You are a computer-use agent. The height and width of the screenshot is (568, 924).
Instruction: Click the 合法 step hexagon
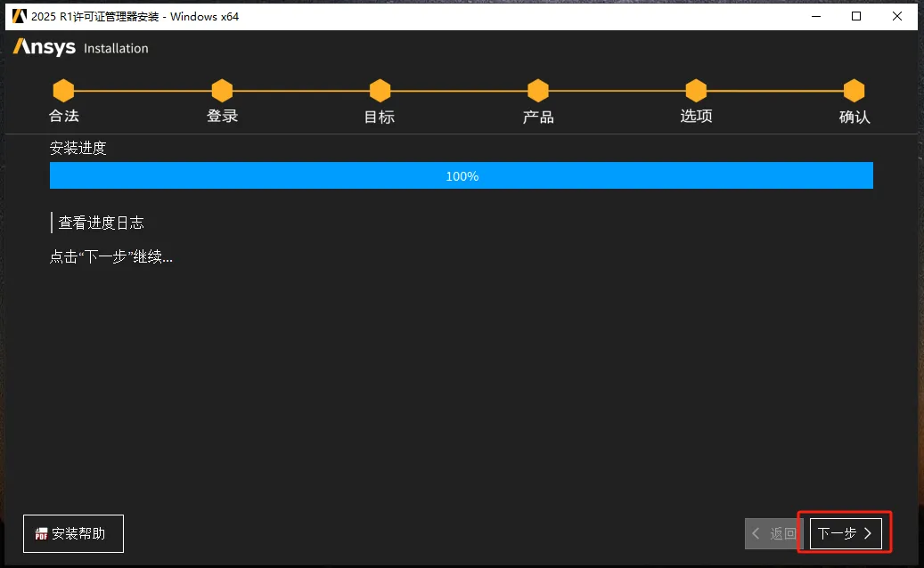(x=63, y=91)
